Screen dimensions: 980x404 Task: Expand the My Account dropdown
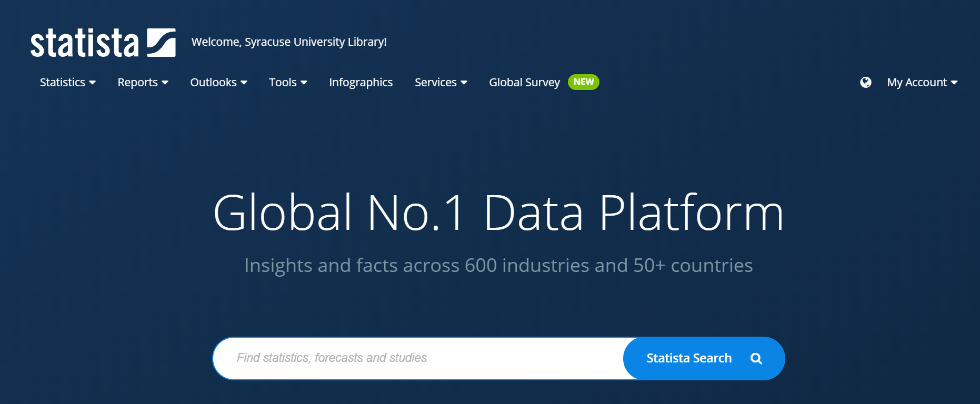pos(922,82)
